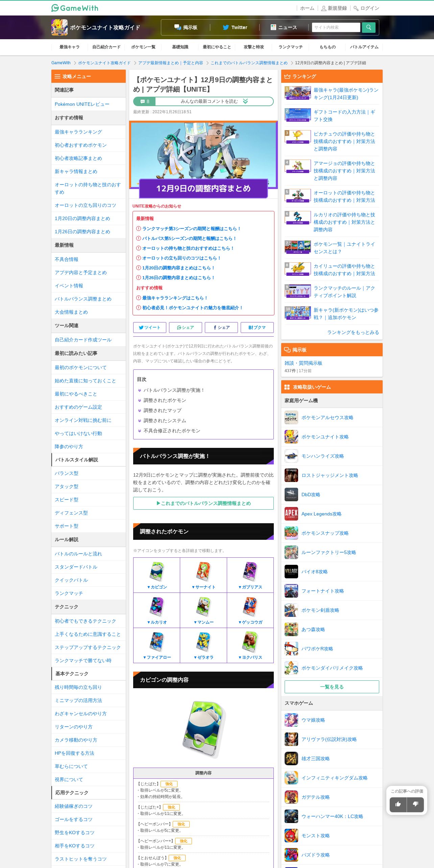Viewport: 434px width, 868px height.
Task: Click 新規登録 link
Action: click(334, 8)
